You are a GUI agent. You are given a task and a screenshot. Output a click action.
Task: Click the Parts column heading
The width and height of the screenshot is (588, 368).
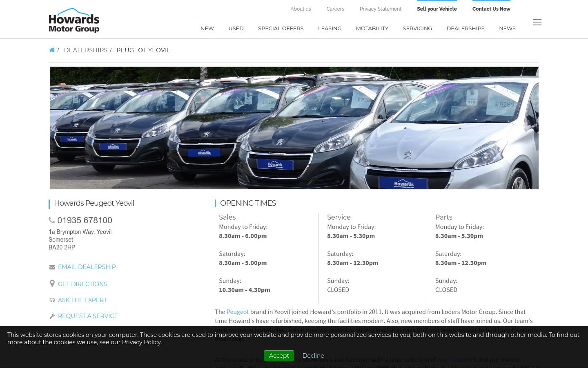coord(444,217)
